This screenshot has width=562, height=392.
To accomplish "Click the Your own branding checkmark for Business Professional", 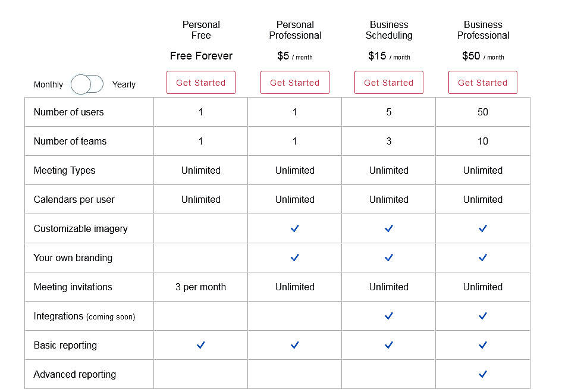I will pyautogui.click(x=482, y=258).
